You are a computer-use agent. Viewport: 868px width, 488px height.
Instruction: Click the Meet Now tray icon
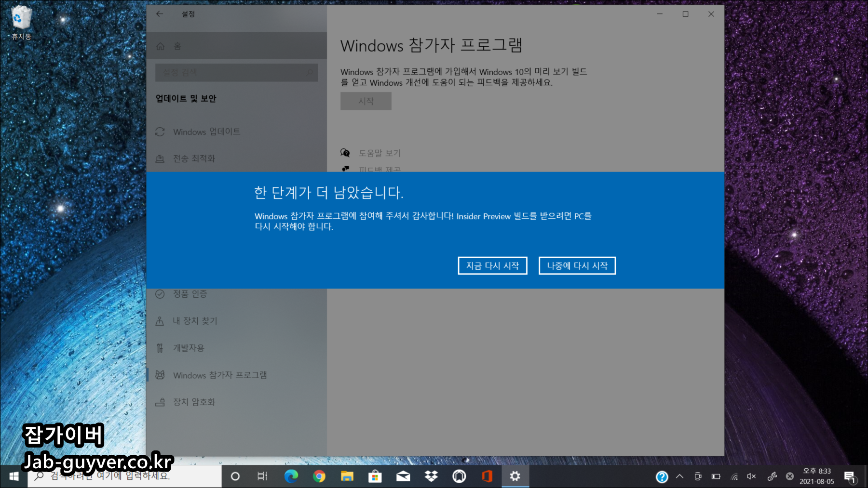click(x=698, y=476)
